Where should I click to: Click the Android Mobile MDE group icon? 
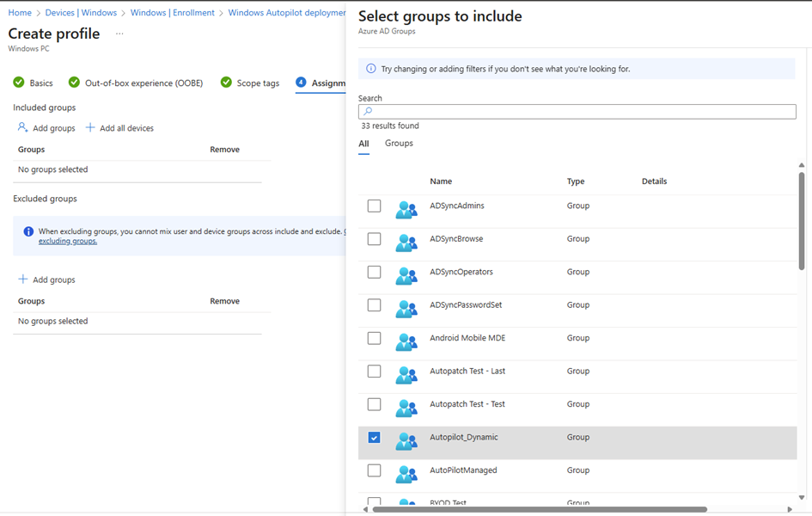pyautogui.click(x=406, y=341)
